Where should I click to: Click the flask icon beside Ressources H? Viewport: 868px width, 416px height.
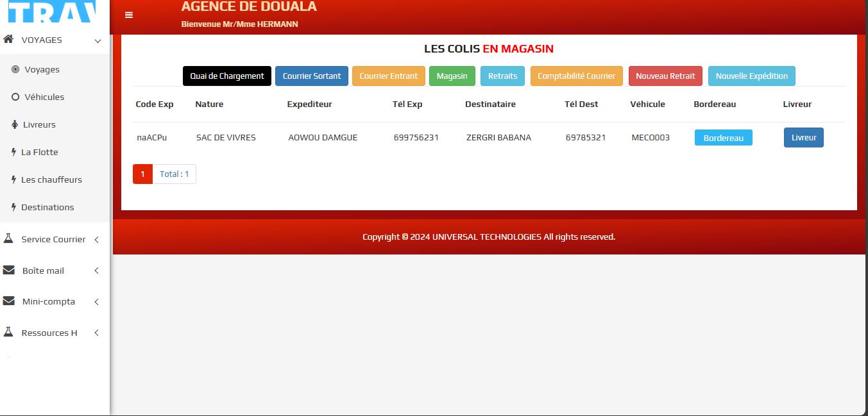pos(8,333)
